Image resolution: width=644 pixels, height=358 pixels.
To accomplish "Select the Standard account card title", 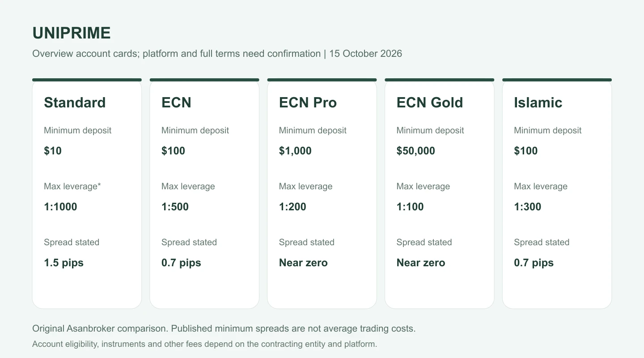I will (75, 102).
